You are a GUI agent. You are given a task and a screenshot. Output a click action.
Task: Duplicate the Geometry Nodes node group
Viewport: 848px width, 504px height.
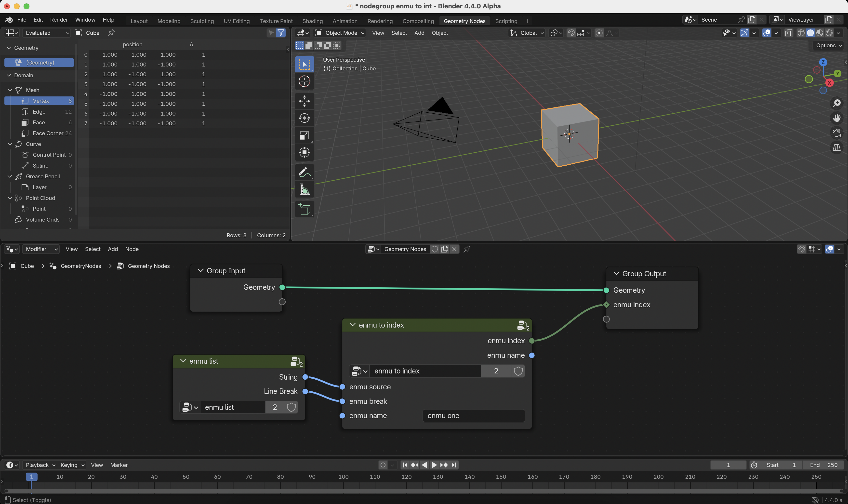point(445,249)
